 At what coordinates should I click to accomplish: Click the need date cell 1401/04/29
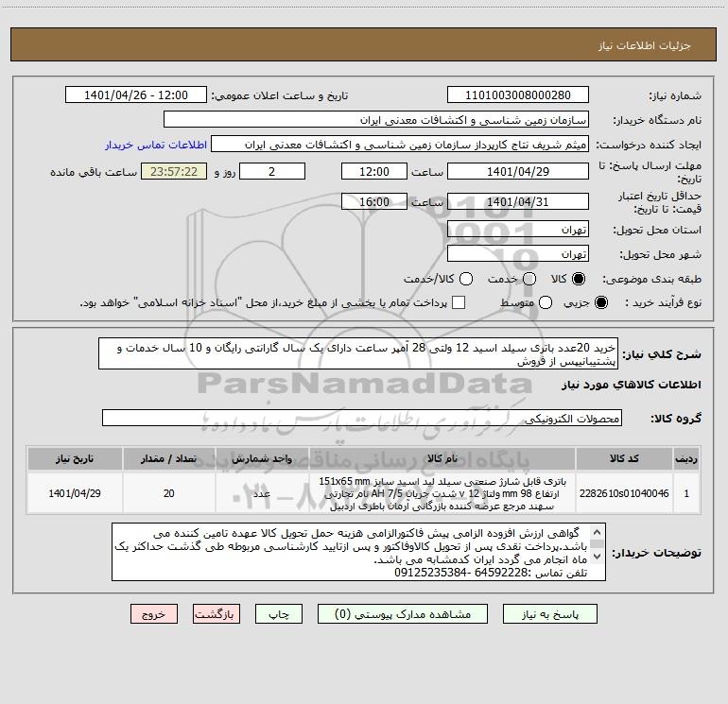point(75,493)
